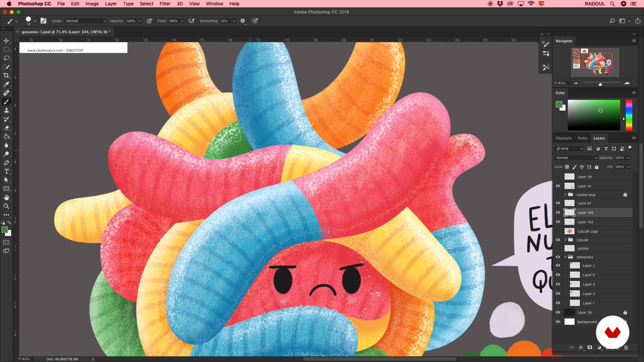644x362 pixels.
Task: Open the Opacity dropdown in options bar
Action: tap(140, 21)
